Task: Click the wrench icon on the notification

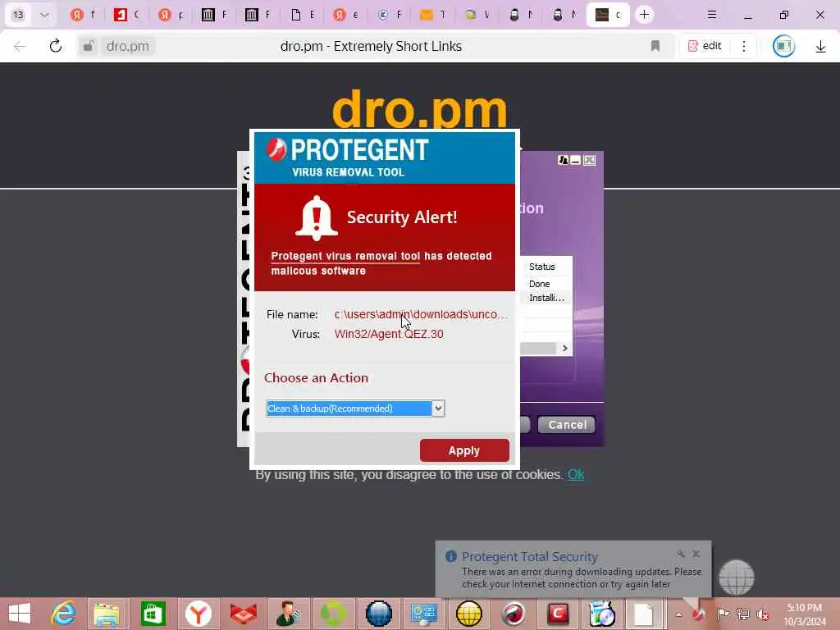Action: (680, 554)
